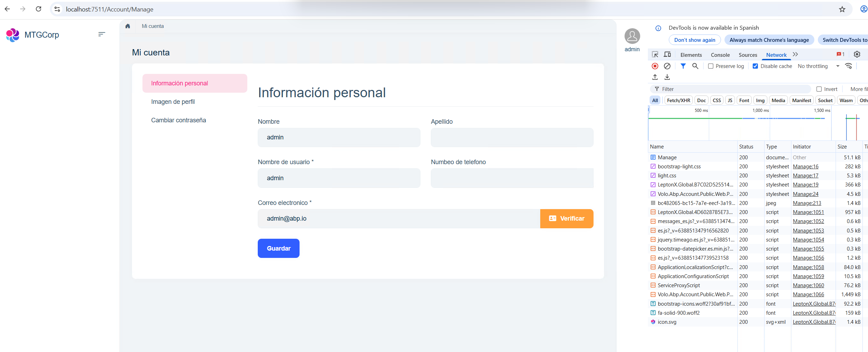
Task: Toggle the device toolbar icon in DevTools
Action: pos(667,55)
